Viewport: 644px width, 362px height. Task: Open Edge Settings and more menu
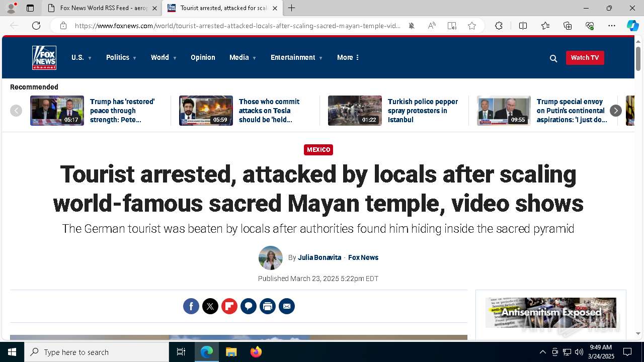pos(612,26)
